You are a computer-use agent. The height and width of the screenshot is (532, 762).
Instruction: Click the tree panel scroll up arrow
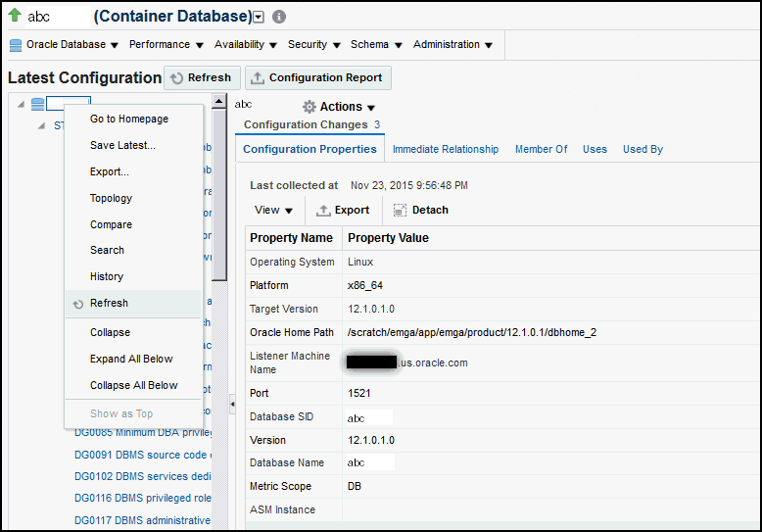click(x=219, y=102)
